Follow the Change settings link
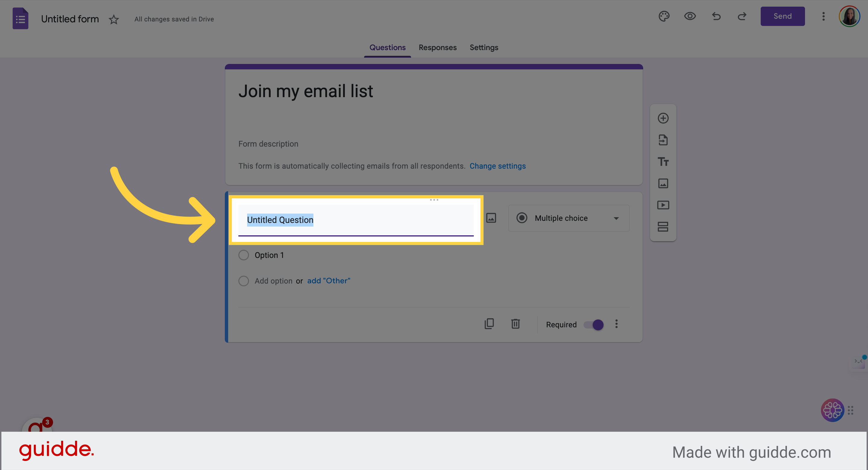 click(497, 166)
